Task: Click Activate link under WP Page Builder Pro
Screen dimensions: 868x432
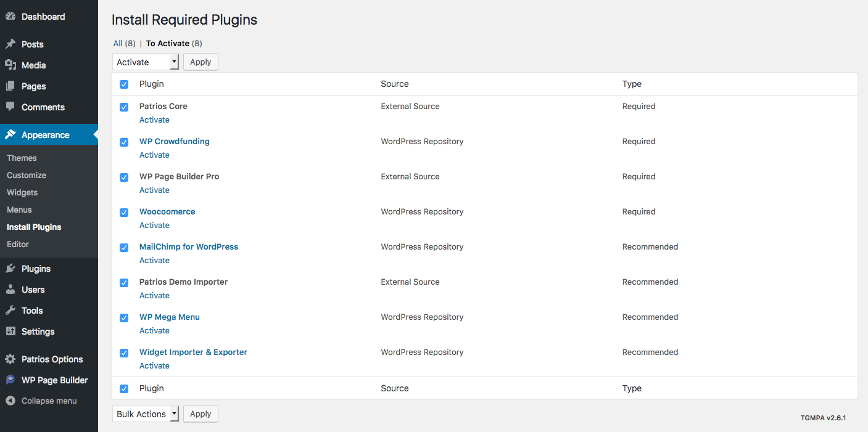Action: pyautogui.click(x=154, y=190)
